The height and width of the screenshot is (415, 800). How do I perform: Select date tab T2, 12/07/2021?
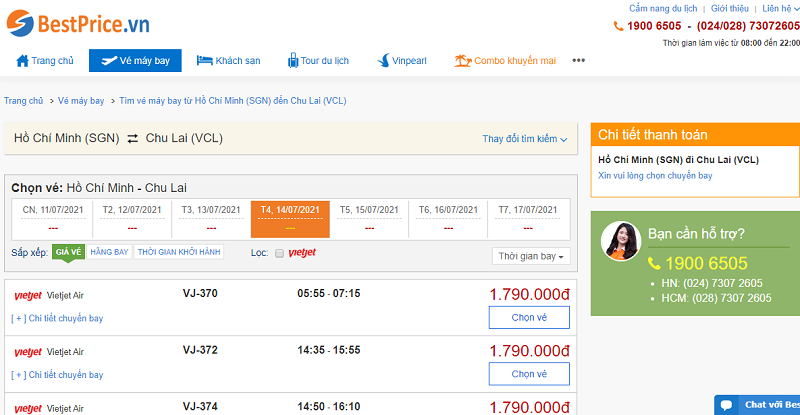132,219
